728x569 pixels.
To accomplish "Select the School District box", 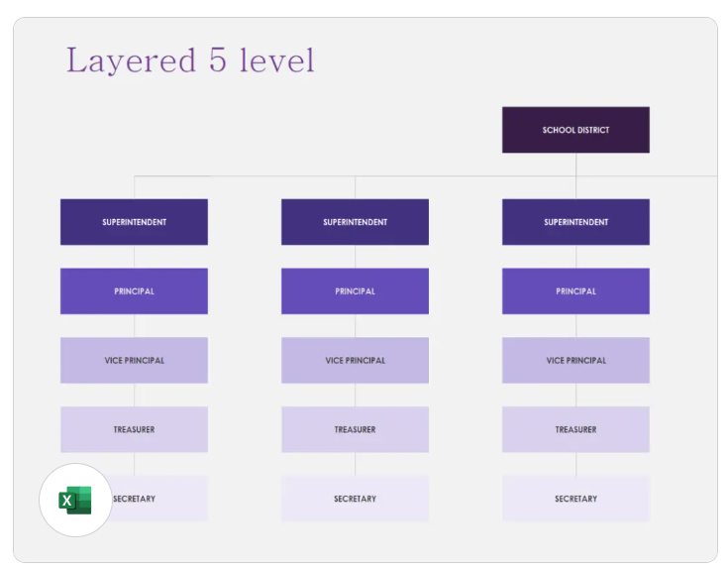I will tap(575, 130).
